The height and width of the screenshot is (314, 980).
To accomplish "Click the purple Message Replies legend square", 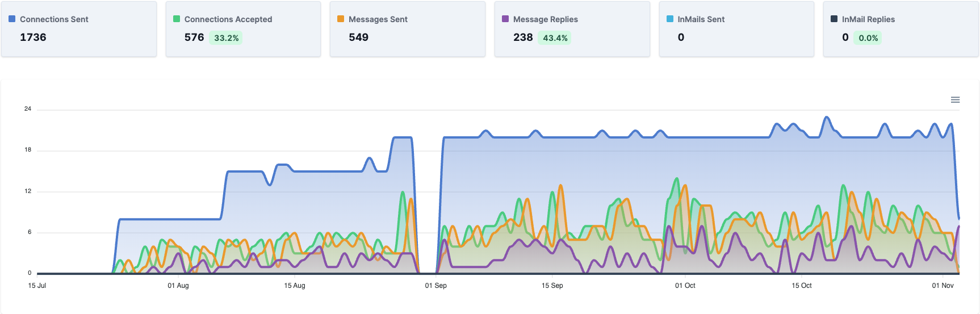I will coord(505,19).
